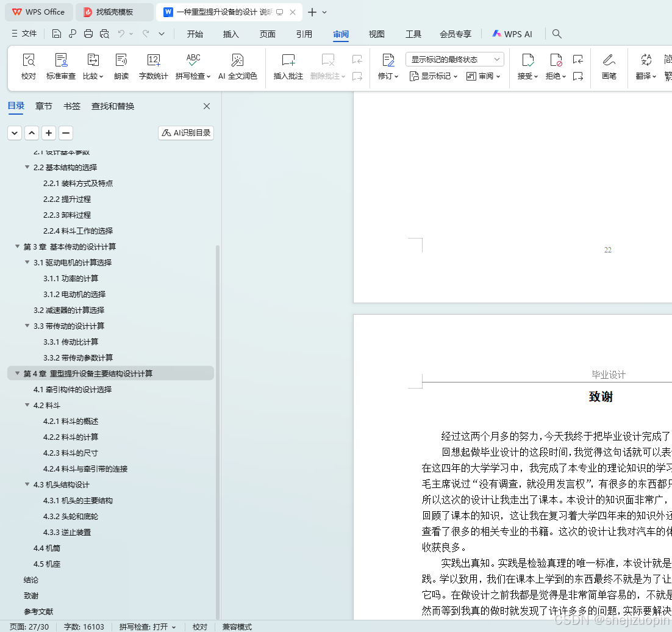672x632 pixels.
Task: Open WPS AI
Action: pyautogui.click(x=512, y=34)
